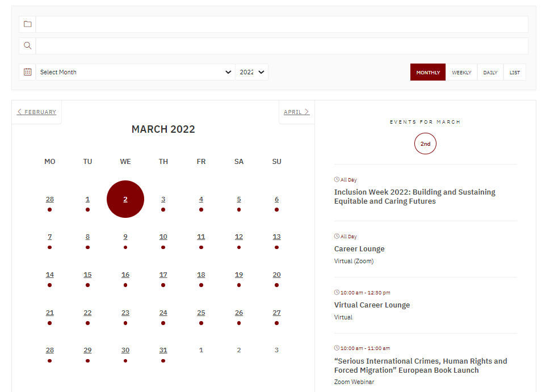Image resolution: width=550 pixels, height=392 pixels.
Task: Select March 10 on the calendar
Action: (163, 237)
